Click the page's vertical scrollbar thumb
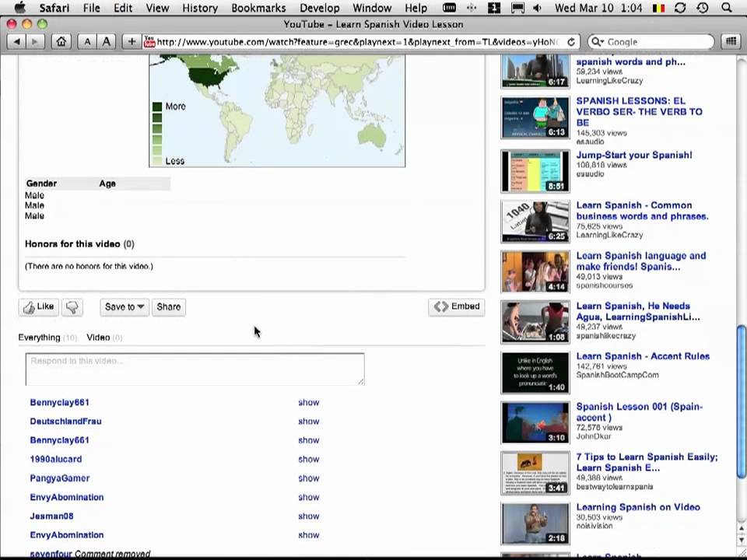Screen dimensions: 747x560 (742, 401)
